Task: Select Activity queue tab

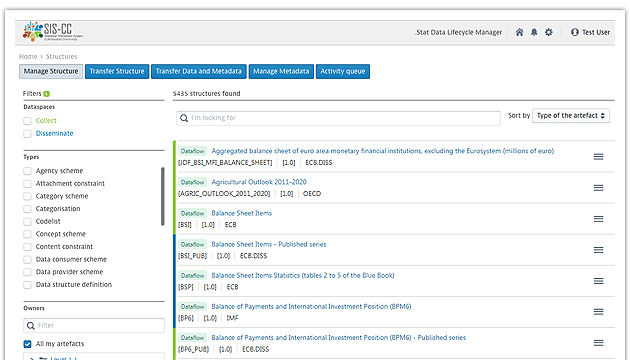Action: [x=343, y=72]
